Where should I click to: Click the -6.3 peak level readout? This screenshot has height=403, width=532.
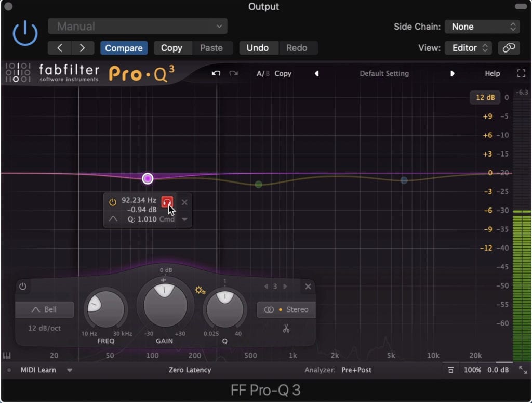[x=522, y=92]
